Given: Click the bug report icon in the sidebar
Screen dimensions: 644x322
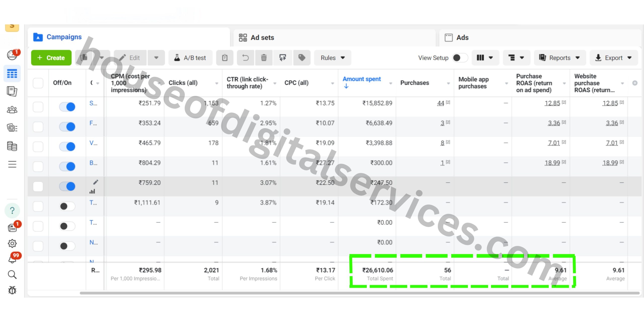Looking at the screenshot, I should tap(12, 290).
